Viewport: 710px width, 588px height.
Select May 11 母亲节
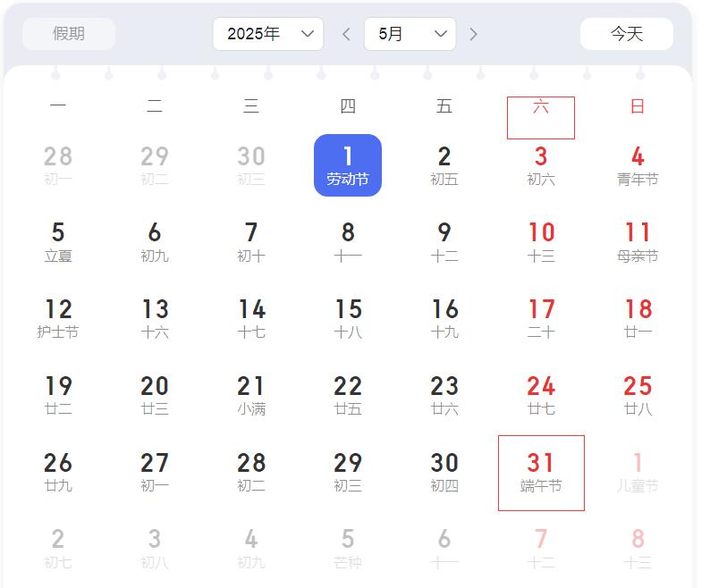(638, 242)
